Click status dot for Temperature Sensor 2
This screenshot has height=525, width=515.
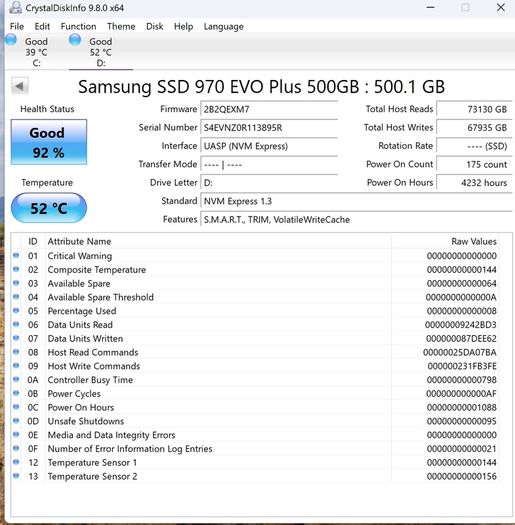[16, 476]
